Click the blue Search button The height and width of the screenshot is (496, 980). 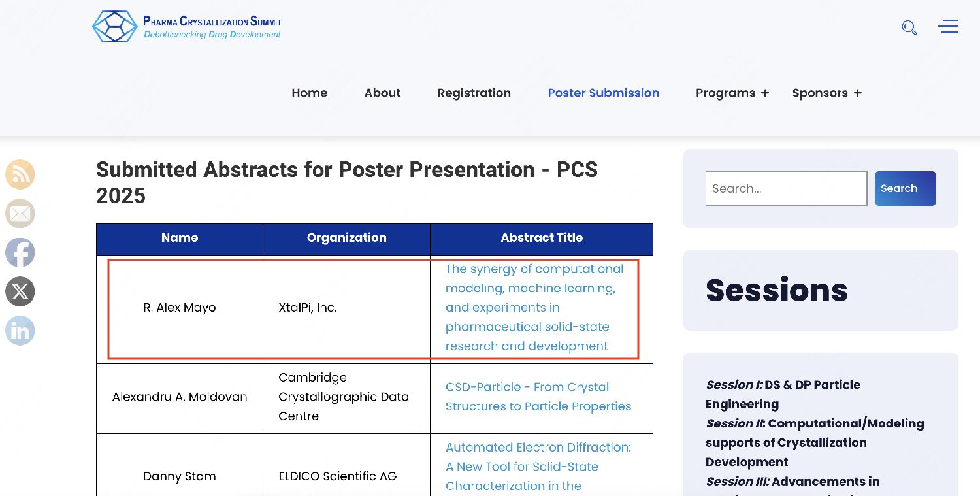pos(906,188)
